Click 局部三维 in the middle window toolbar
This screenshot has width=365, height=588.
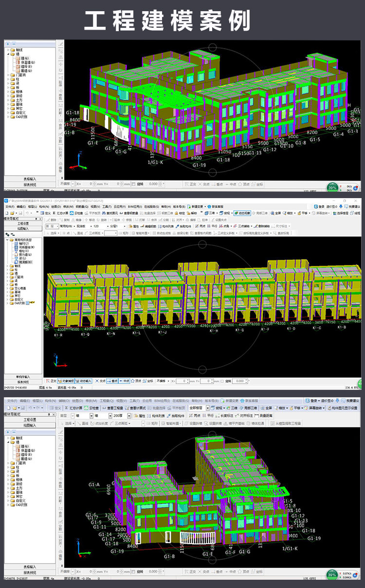click(260, 213)
